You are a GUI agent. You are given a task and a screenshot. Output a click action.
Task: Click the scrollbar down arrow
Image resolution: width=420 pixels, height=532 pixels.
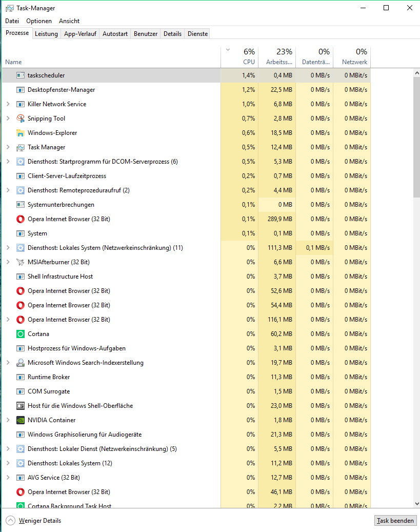click(417, 504)
